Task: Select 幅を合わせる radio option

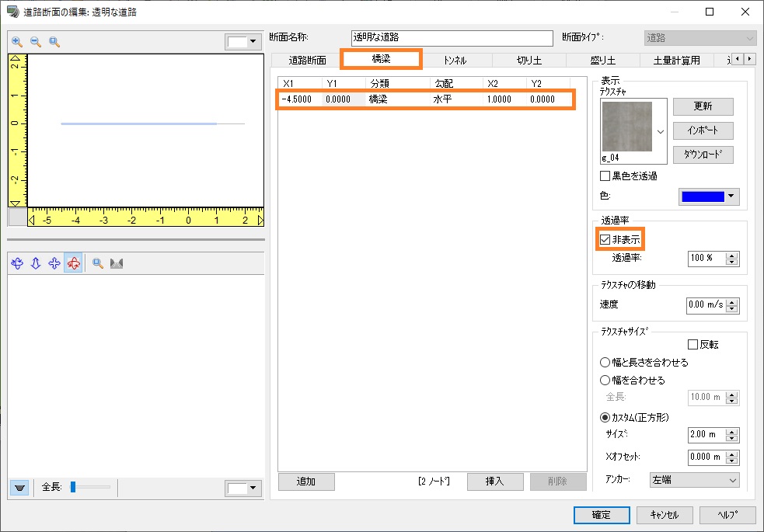Action: pos(605,380)
